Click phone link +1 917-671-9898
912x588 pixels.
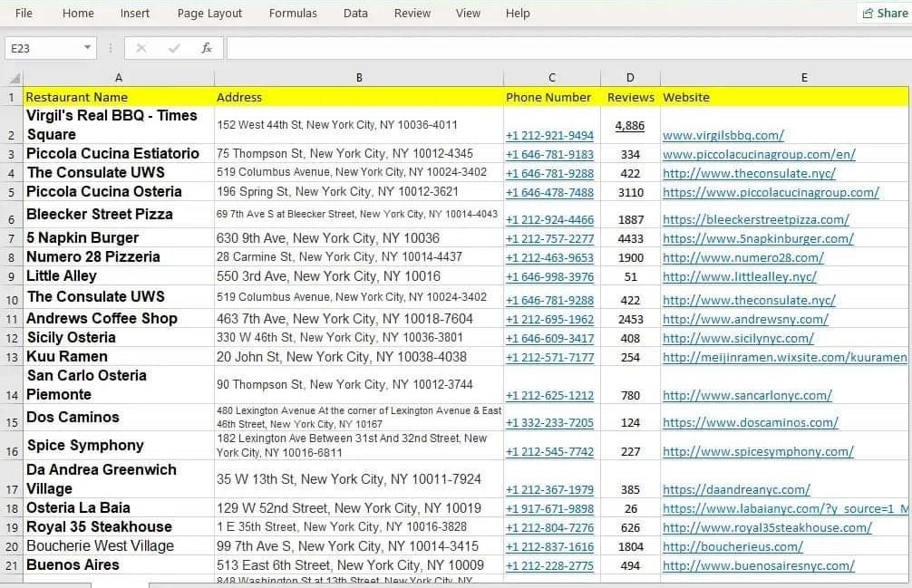(x=549, y=509)
